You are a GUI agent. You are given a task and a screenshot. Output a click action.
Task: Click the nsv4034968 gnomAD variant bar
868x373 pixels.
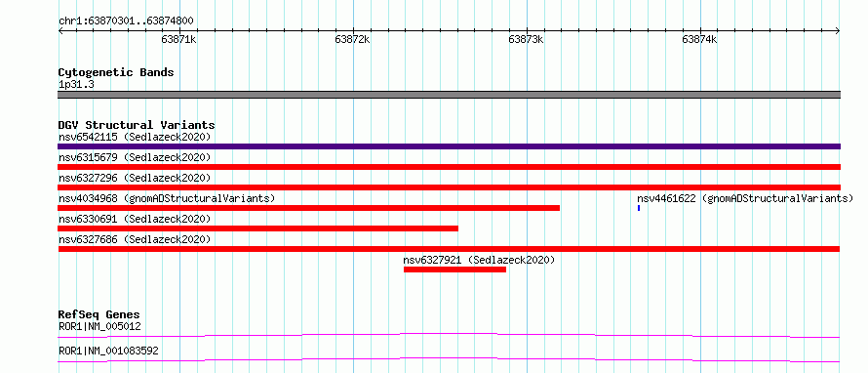point(309,208)
